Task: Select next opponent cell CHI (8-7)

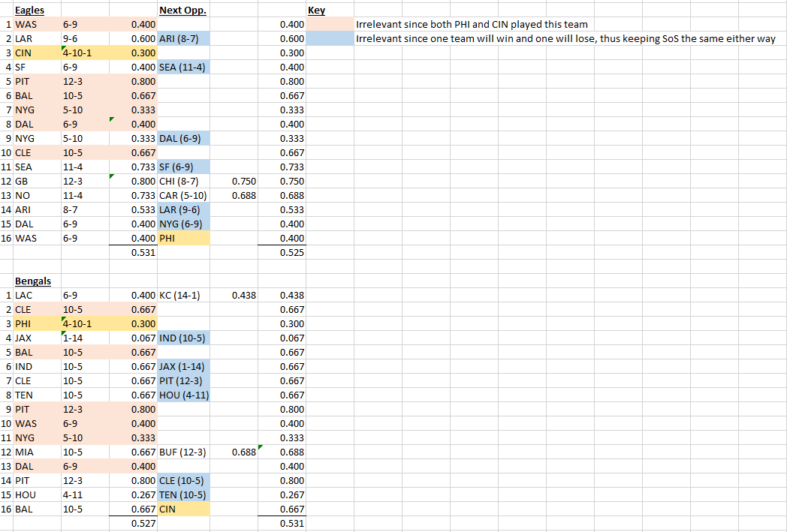Action: pos(183,181)
